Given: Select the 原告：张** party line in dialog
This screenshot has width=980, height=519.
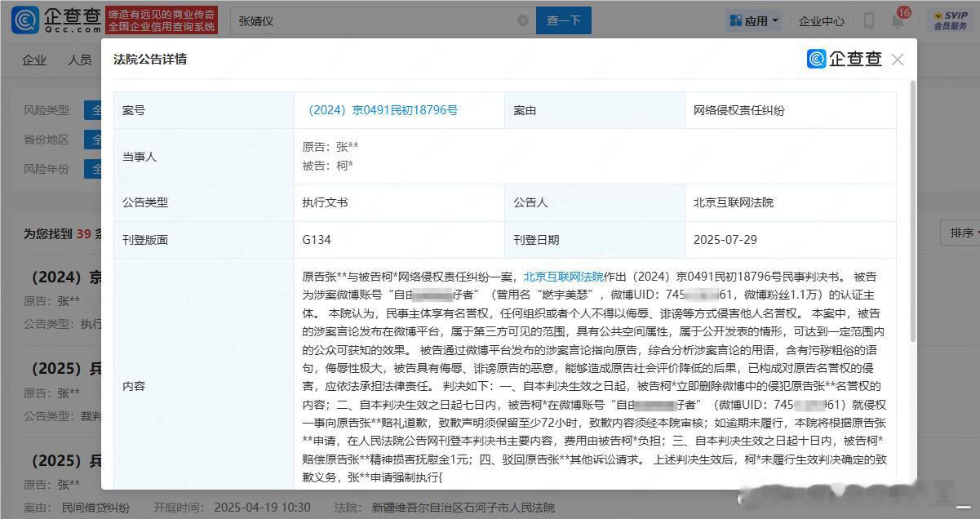Looking at the screenshot, I should 330,147.
